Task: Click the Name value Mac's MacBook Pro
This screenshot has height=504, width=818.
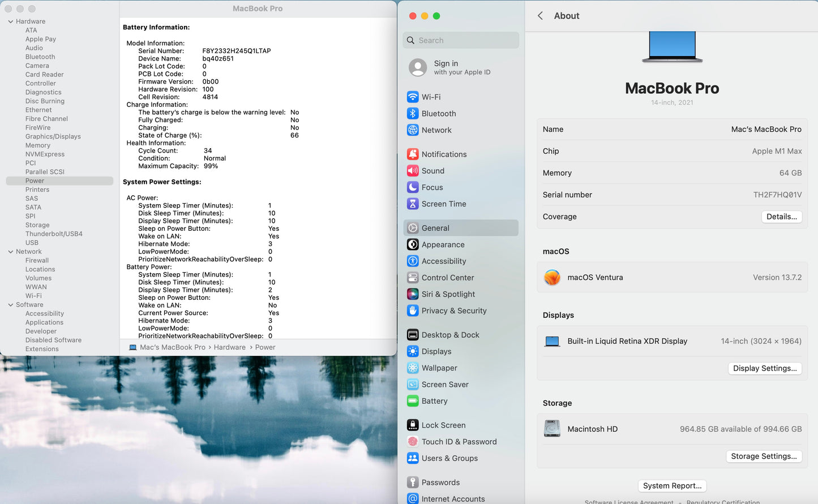Action: pyautogui.click(x=766, y=130)
